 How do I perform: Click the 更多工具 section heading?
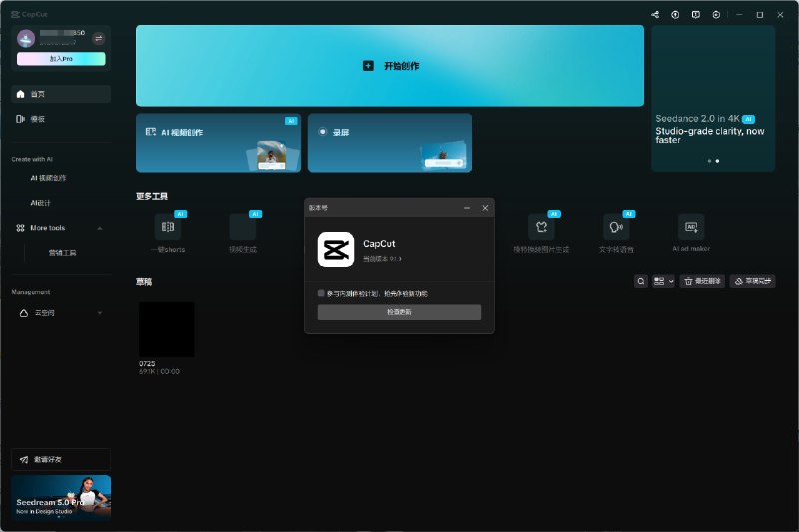(152, 196)
